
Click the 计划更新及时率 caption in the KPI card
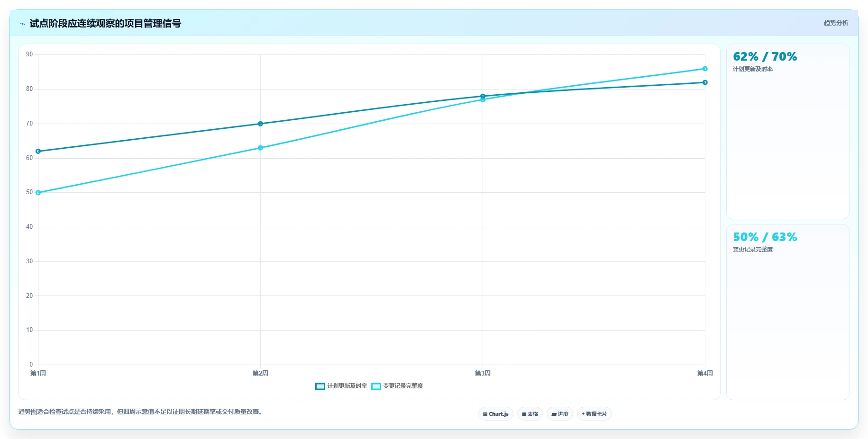coord(753,69)
